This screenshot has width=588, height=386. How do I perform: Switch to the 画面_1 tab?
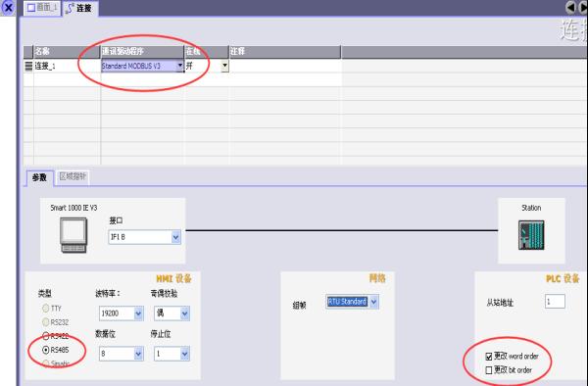(42, 8)
